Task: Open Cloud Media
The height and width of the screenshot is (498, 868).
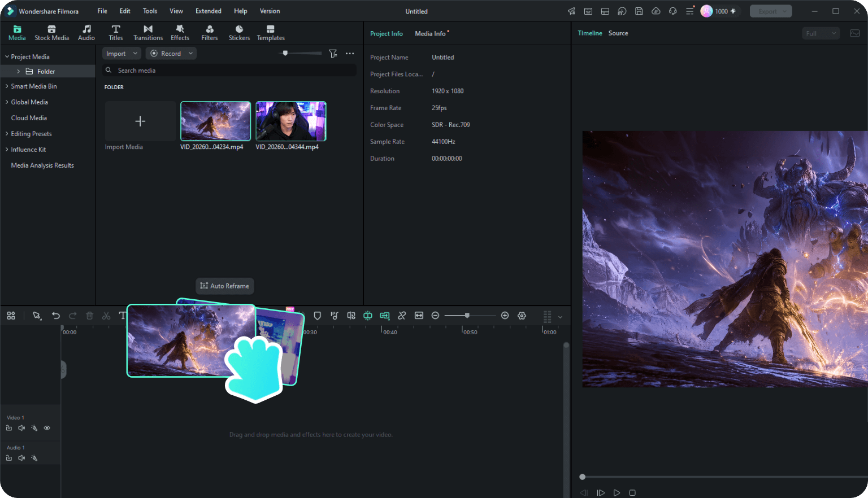Action: 29,118
